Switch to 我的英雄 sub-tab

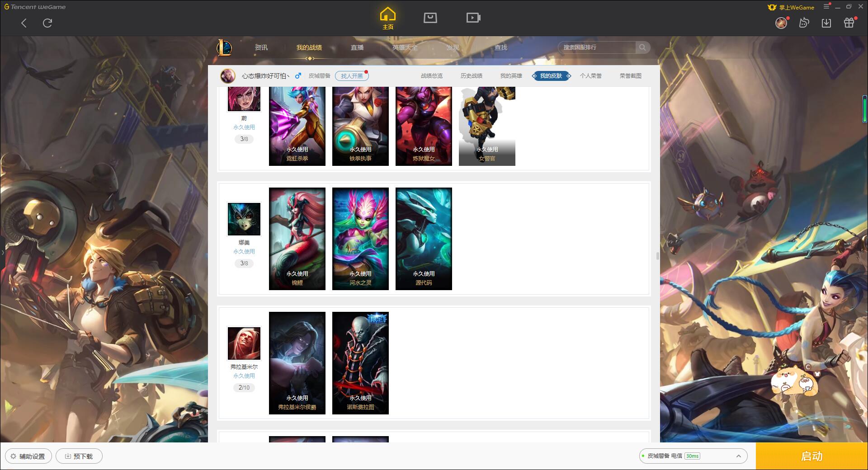tap(511, 76)
